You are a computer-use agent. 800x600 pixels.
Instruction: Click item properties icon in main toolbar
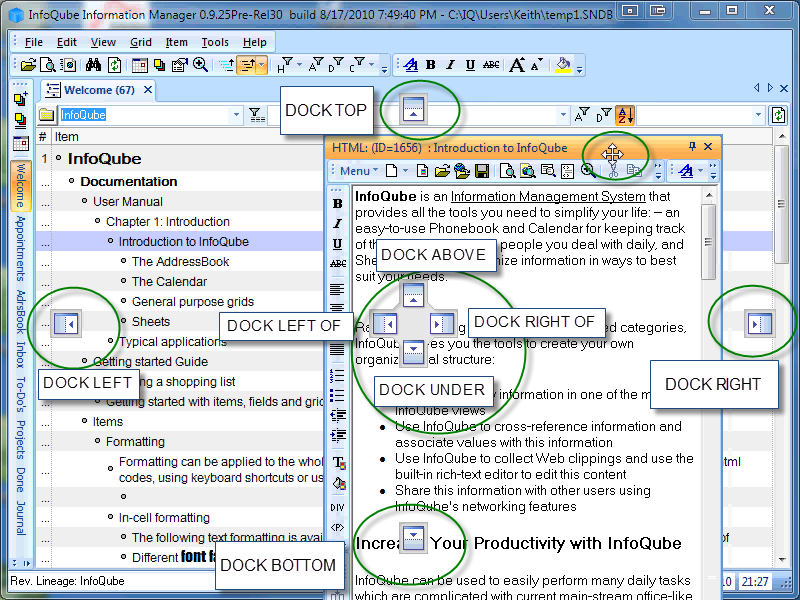coord(180,65)
